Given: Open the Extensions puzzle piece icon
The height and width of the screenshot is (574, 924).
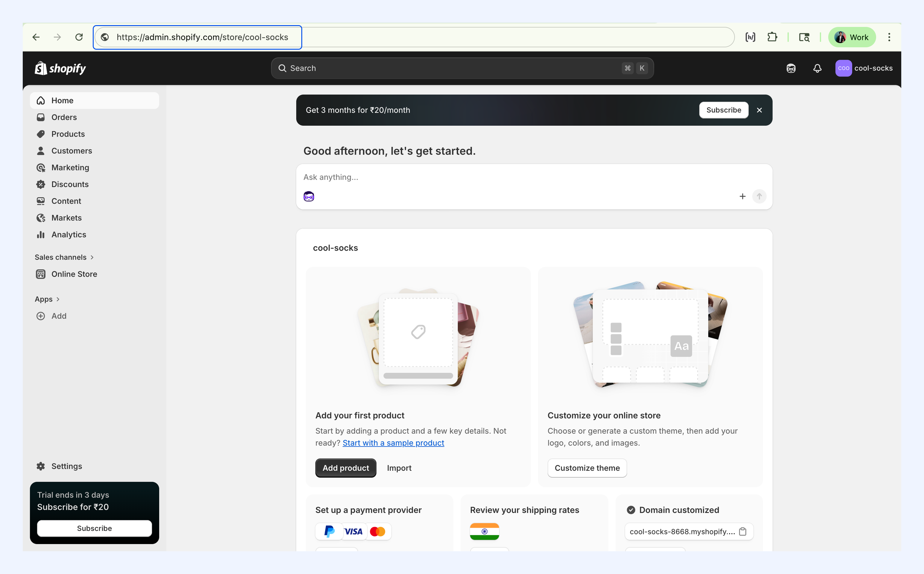Looking at the screenshot, I should coord(772,37).
